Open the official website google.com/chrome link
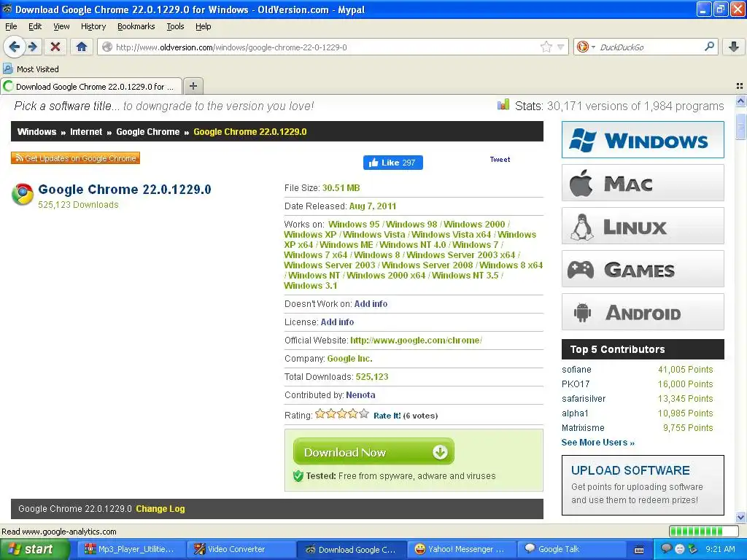The height and width of the screenshot is (560, 747). click(416, 340)
